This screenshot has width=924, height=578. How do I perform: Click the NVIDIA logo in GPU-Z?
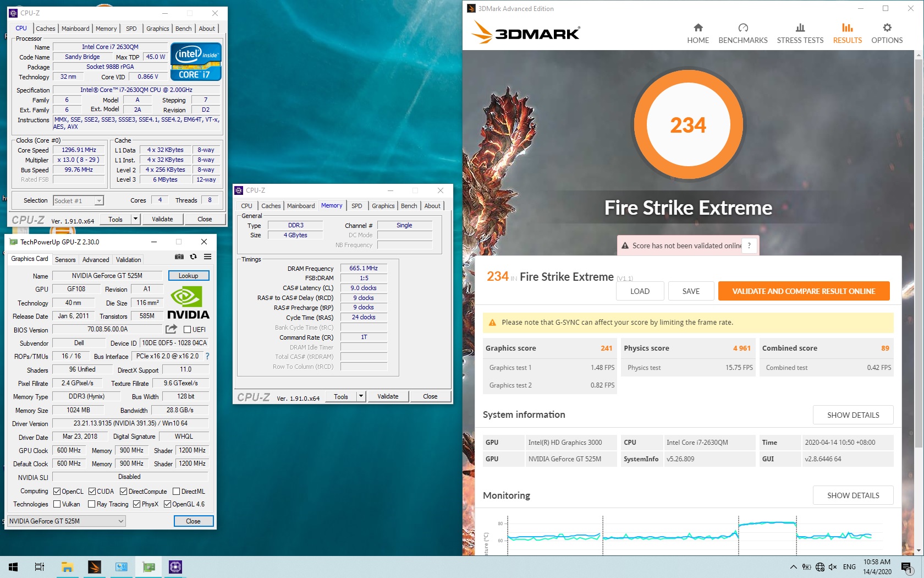pos(188,303)
